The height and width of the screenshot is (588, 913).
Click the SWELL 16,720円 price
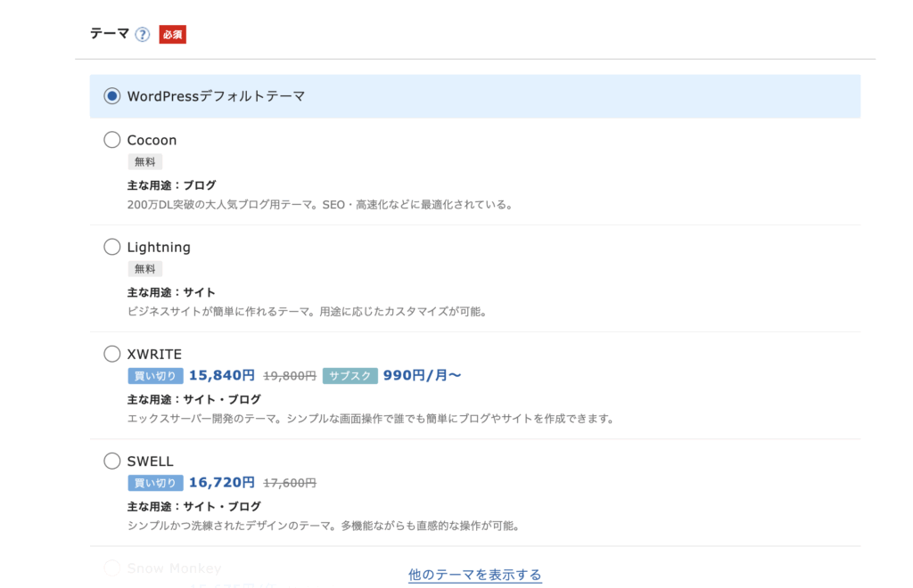pos(221,483)
